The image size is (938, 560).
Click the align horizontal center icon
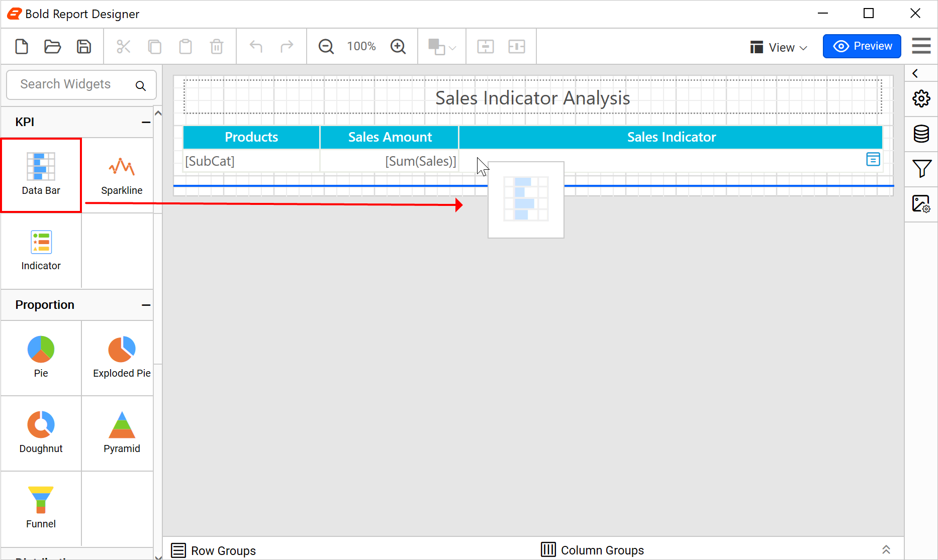point(486,47)
